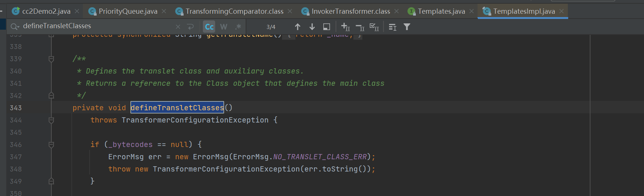Close the PriorityQueue.java tab
The width and height of the screenshot is (644, 196).
tap(164, 12)
